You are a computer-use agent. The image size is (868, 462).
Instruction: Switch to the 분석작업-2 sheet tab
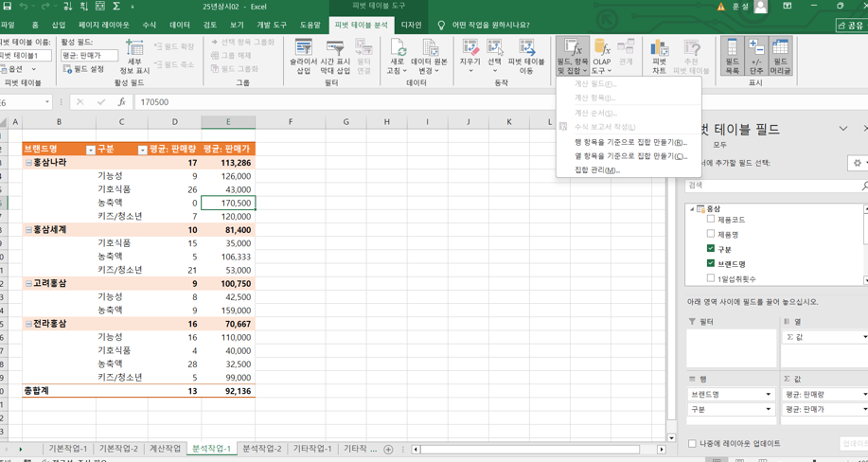(261, 449)
